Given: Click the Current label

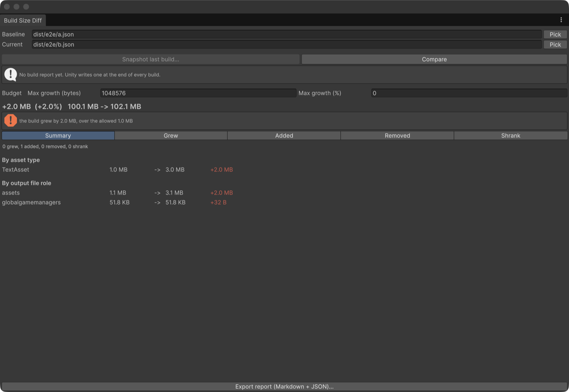Looking at the screenshot, I should coord(12,44).
